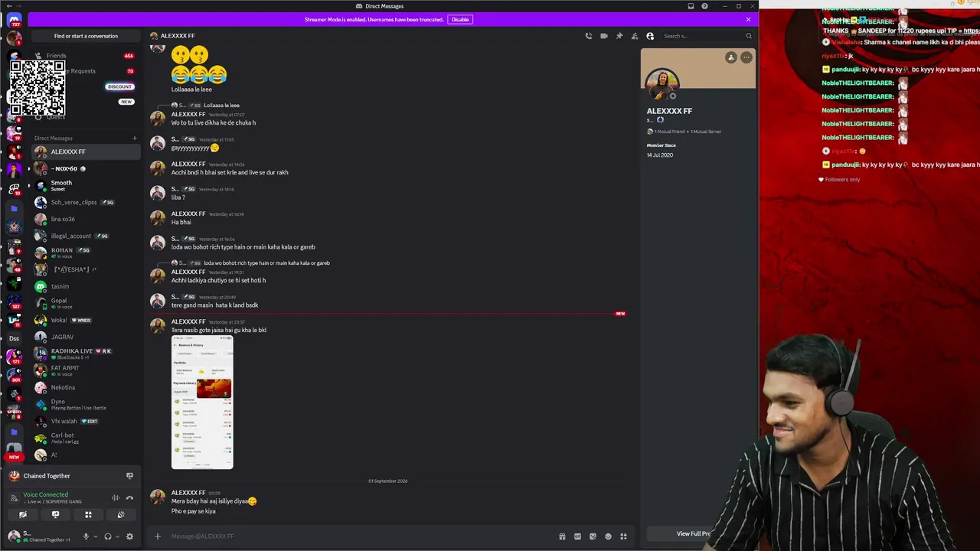This screenshot has height=551, width=980.
Task: Open the soundboard from voice panel
Action: [121, 515]
